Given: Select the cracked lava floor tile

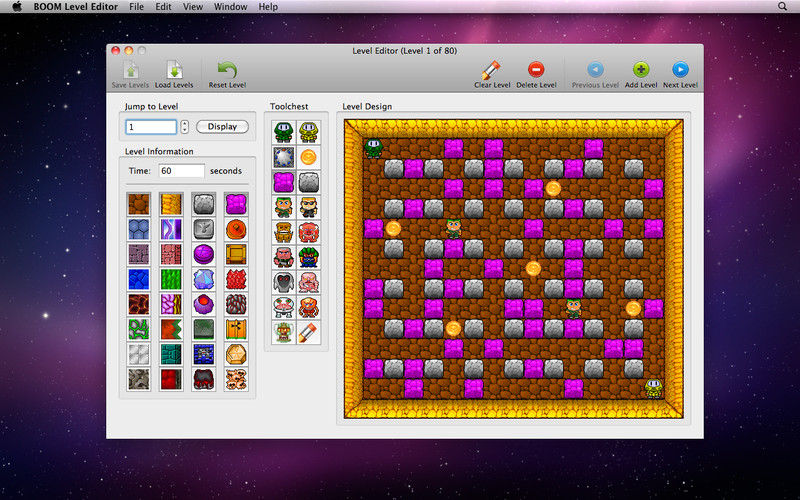Looking at the screenshot, I should (x=139, y=304).
